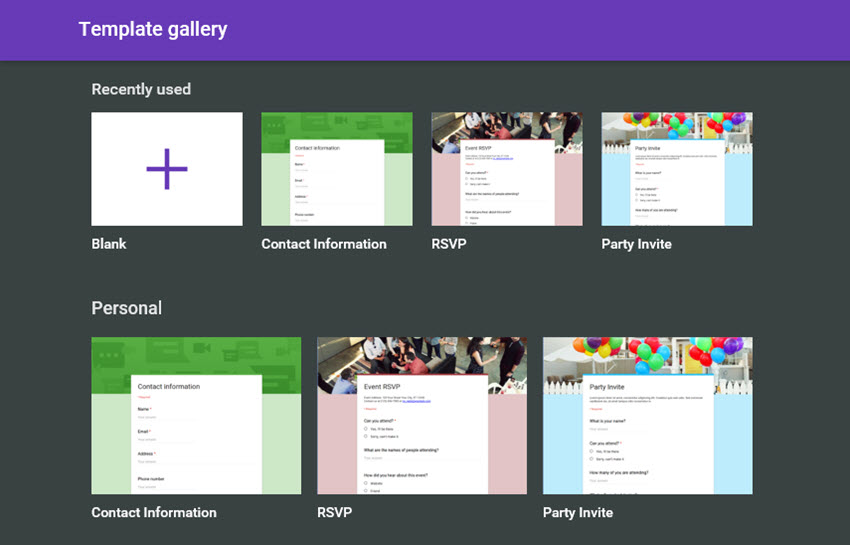850x545 pixels.
Task: Open RSVP thumbnail in Recently used section
Action: [x=507, y=169]
